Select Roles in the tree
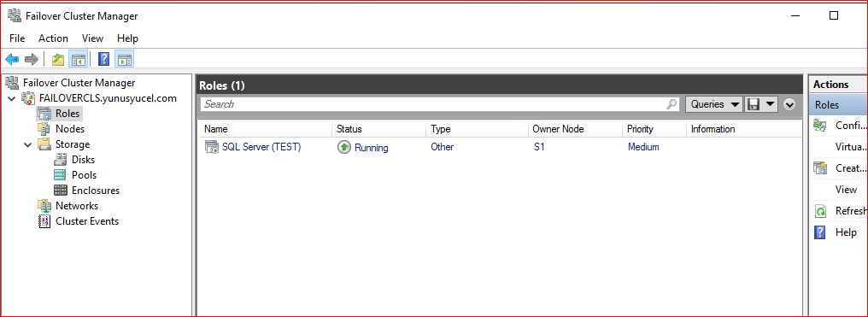The image size is (868, 317). pos(67,114)
